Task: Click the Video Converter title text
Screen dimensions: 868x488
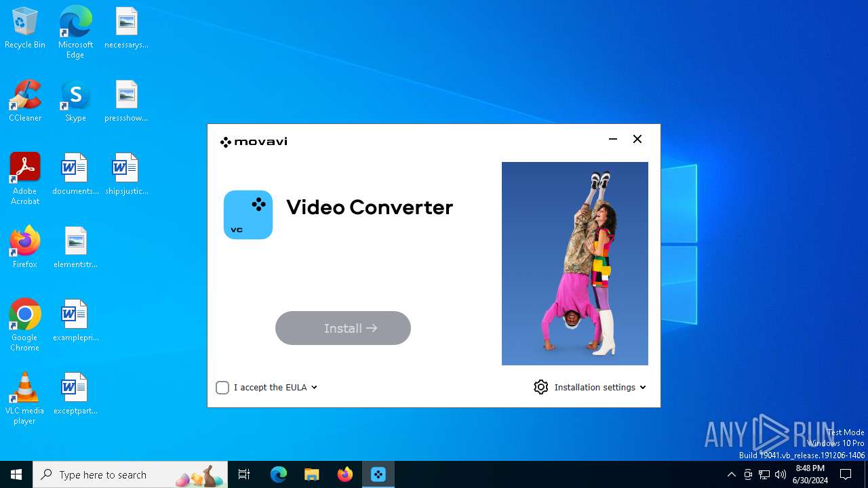Action: (x=370, y=207)
